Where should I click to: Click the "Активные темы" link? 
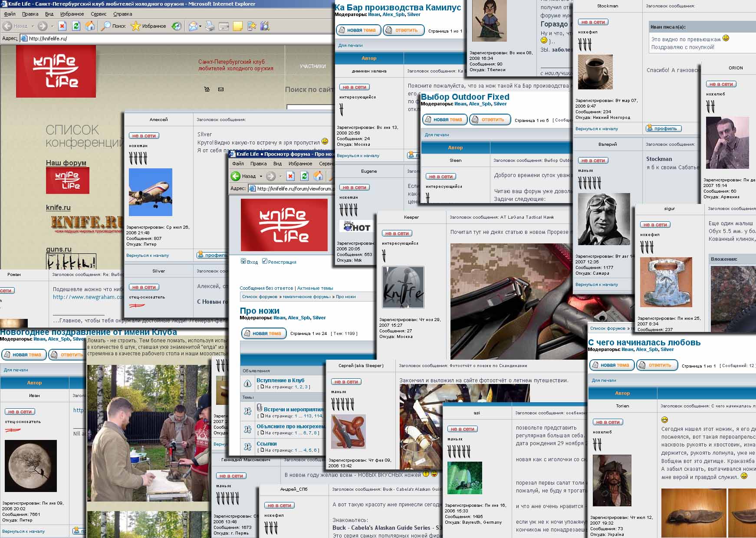[315, 288]
